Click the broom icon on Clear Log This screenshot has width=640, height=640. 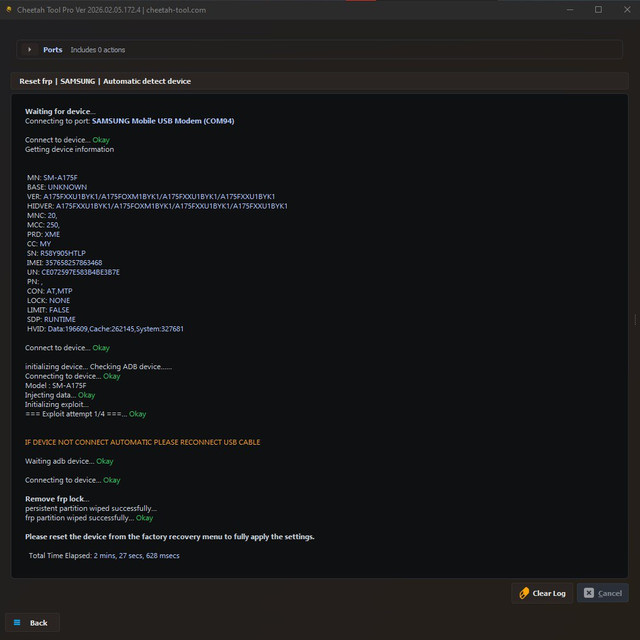524,593
